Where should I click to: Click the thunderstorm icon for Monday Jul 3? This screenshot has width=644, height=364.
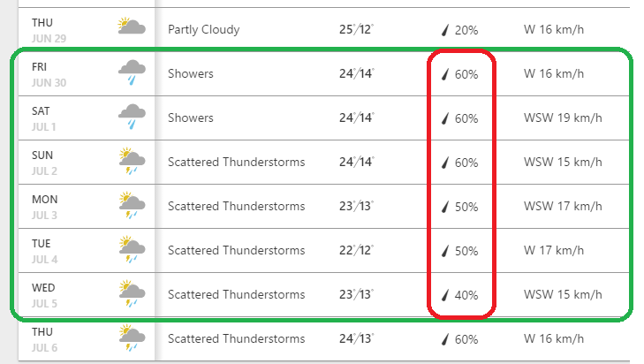point(132,205)
